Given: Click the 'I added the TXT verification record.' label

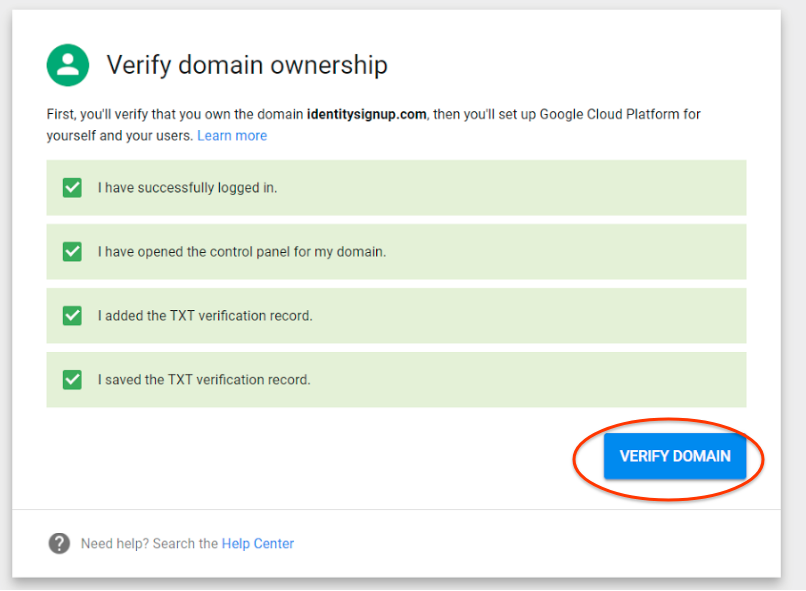Looking at the screenshot, I should [x=205, y=315].
